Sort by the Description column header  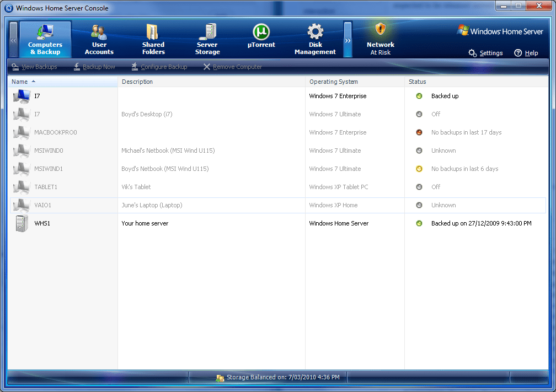[x=211, y=82]
